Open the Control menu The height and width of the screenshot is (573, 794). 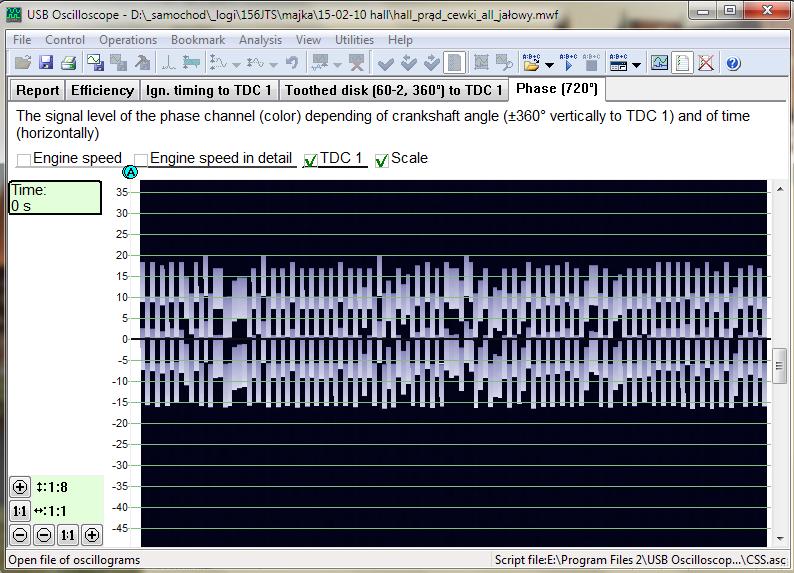[65, 39]
